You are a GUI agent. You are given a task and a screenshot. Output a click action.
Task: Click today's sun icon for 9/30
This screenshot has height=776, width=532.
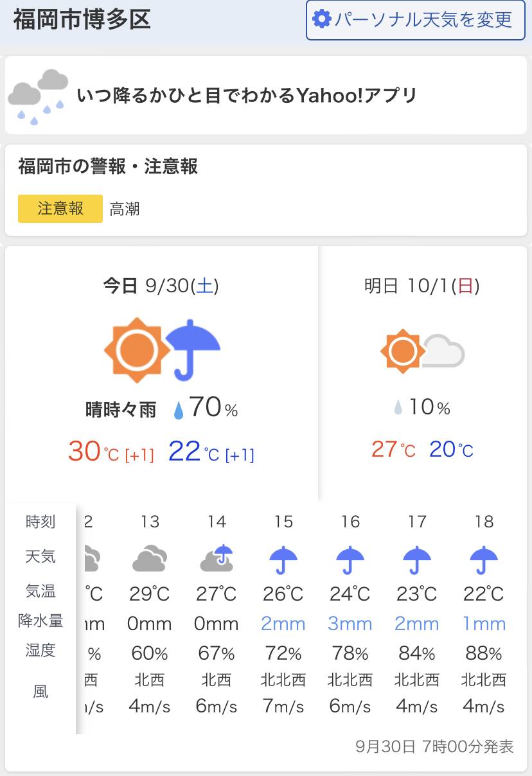[136, 350]
